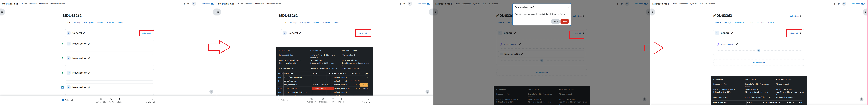
Task: Toggle Edit mode switch in rightmost panel
Action: pos(863,4)
